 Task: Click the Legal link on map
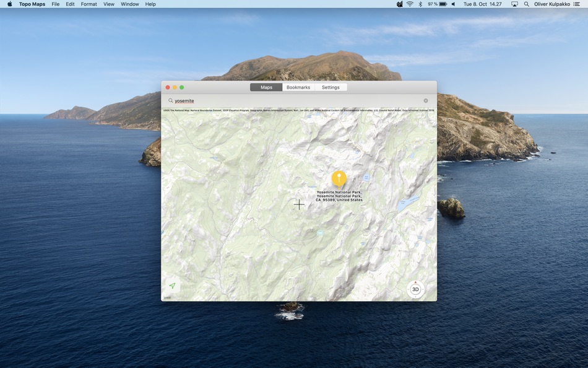pos(167,297)
